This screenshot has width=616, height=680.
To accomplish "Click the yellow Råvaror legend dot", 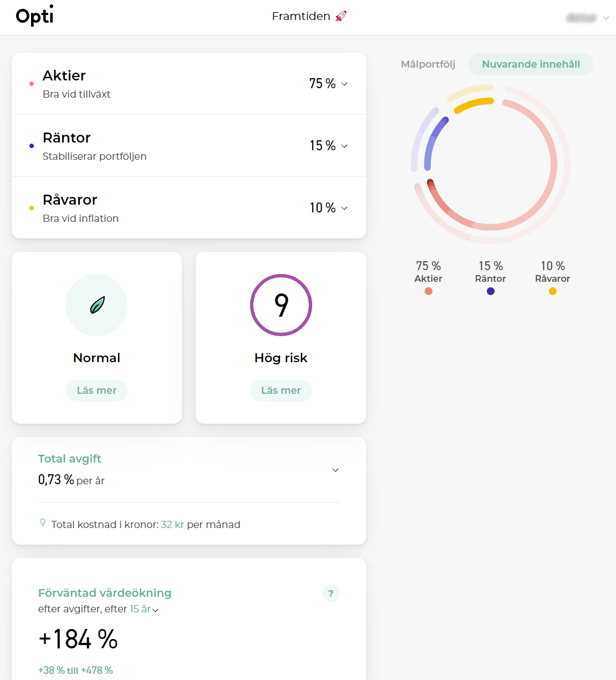I will pyautogui.click(x=553, y=291).
